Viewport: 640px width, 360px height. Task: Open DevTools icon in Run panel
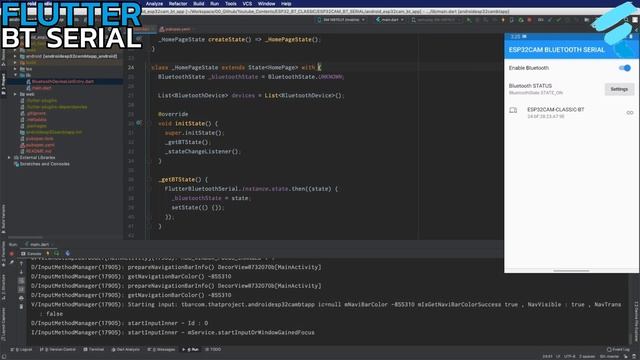[68, 254]
